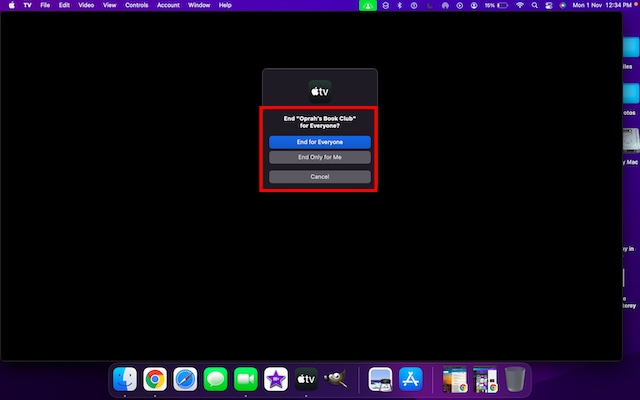640x400 pixels.
Task: Open the Apple menu
Action: [x=11, y=5]
